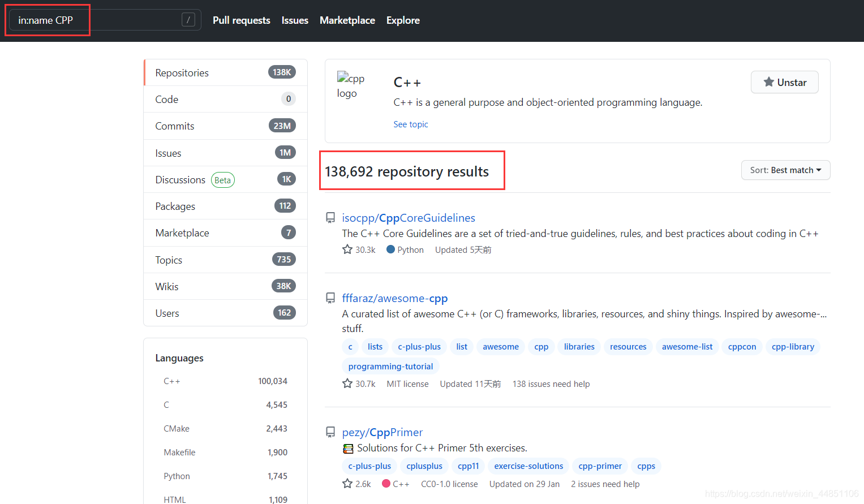Click the 'MIT license' text

pyautogui.click(x=407, y=384)
